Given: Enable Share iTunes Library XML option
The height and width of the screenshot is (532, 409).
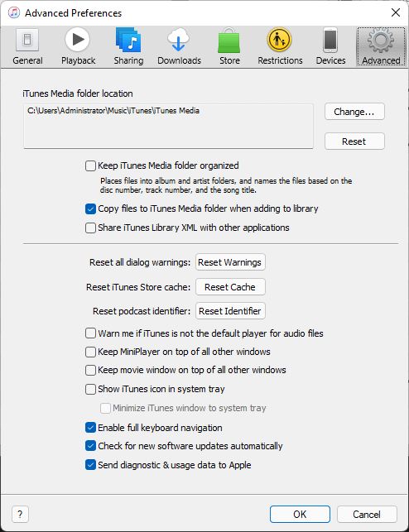Looking at the screenshot, I should tap(90, 228).
